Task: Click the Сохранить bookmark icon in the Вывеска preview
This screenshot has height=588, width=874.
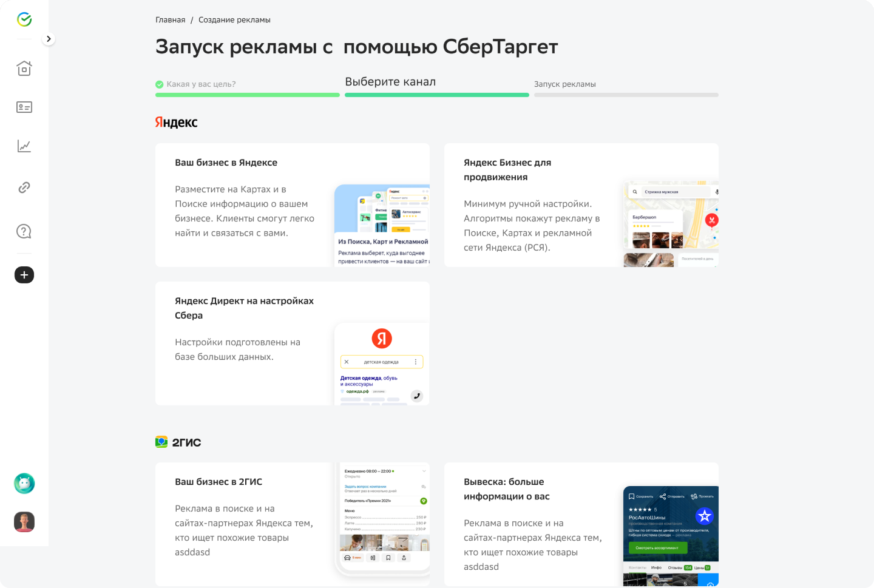Action: (632, 496)
